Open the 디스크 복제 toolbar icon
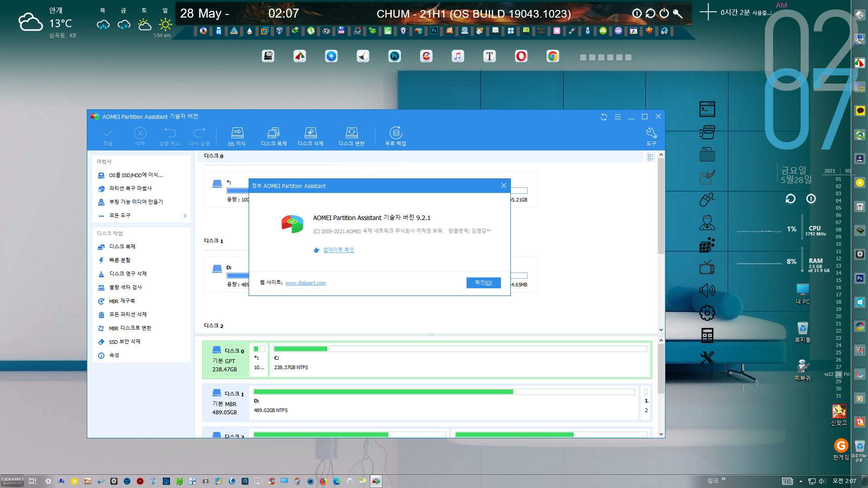This screenshot has width=868, height=488. 274,136
